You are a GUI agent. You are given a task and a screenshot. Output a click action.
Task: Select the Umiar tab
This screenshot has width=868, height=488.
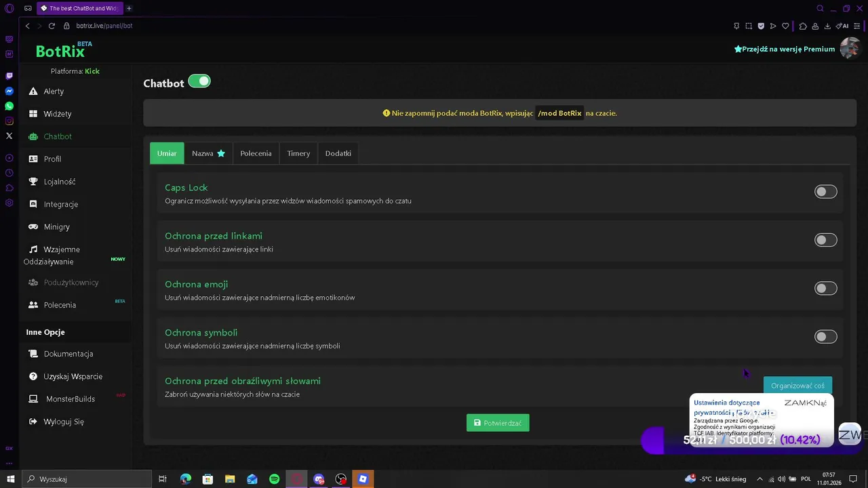point(167,153)
